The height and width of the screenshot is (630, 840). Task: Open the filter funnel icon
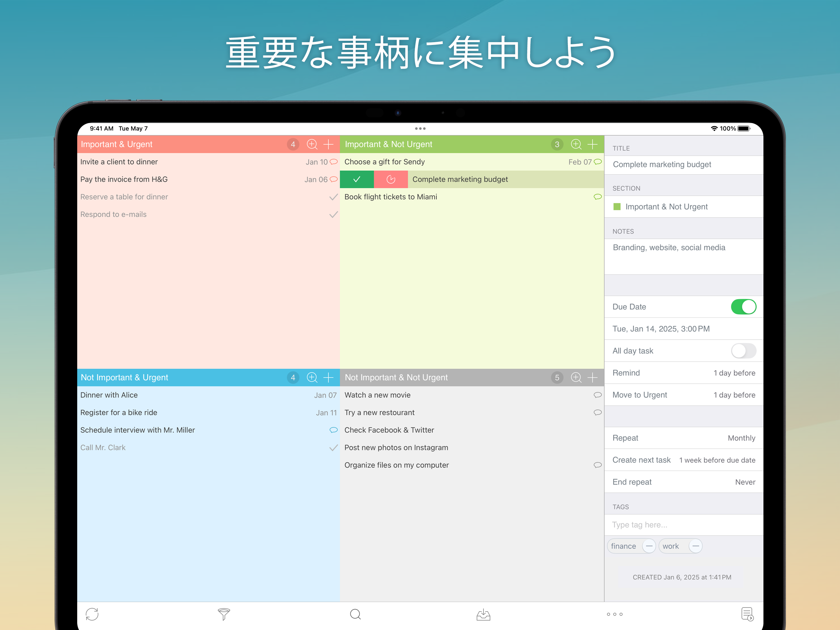pos(224,614)
